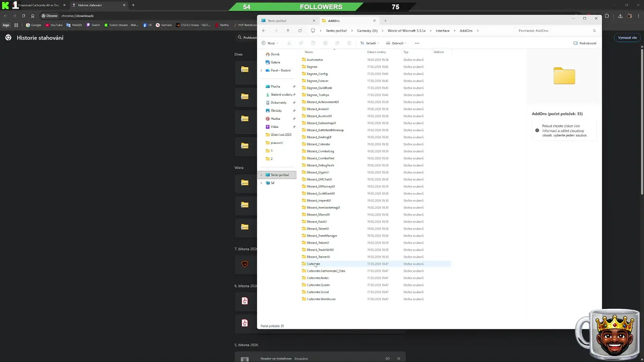This screenshot has width=644, height=362.
Task: Select the Bagnon_Config folder icon
Action: click(304, 74)
